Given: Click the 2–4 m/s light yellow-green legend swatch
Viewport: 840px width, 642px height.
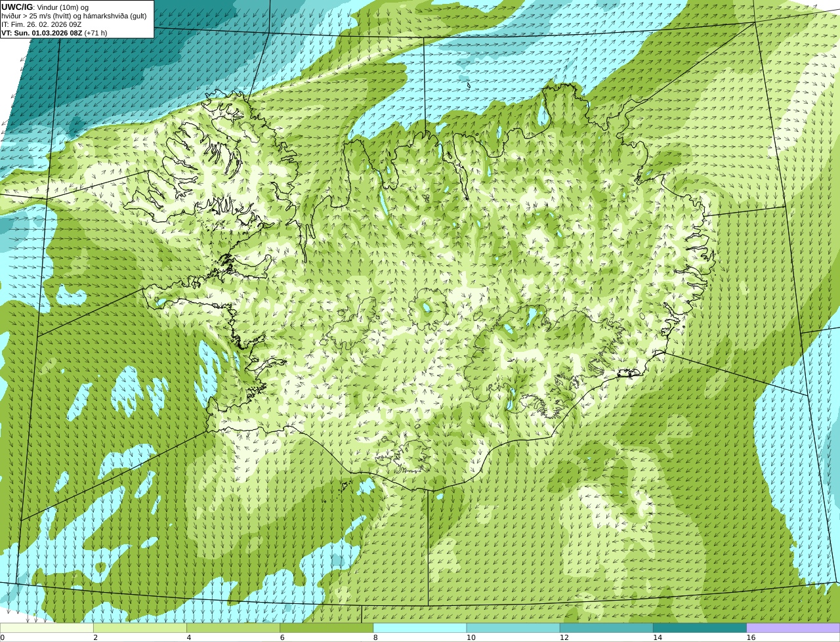Looking at the screenshot, I should pos(140,628).
